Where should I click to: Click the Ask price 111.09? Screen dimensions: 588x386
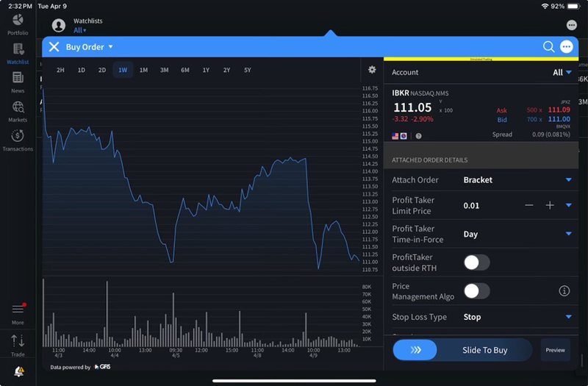click(x=559, y=110)
